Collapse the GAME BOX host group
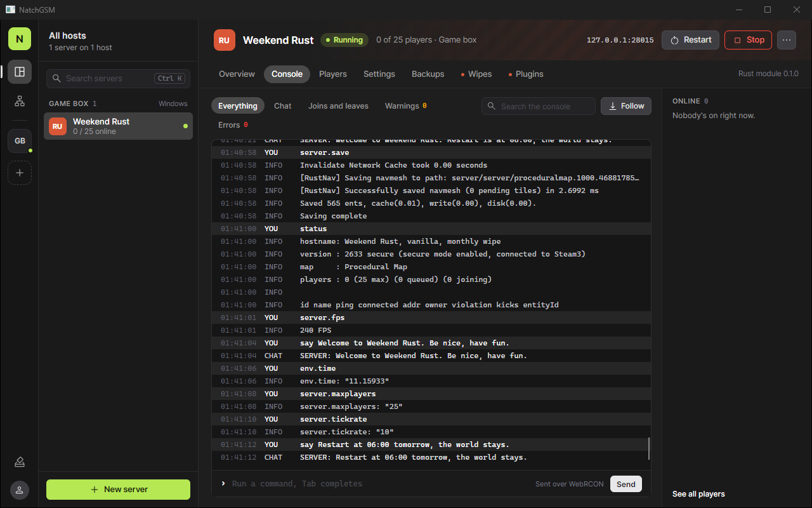 [x=118, y=104]
